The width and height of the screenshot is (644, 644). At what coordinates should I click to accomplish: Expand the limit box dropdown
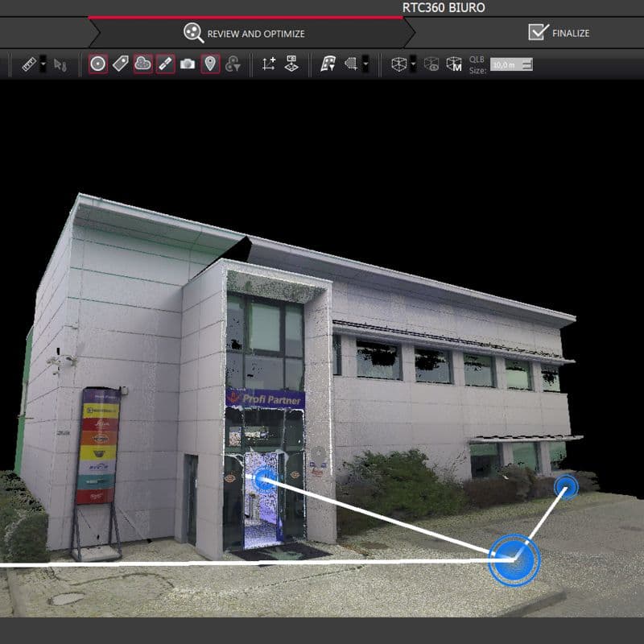pyautogui.click(x=412, y=64)
